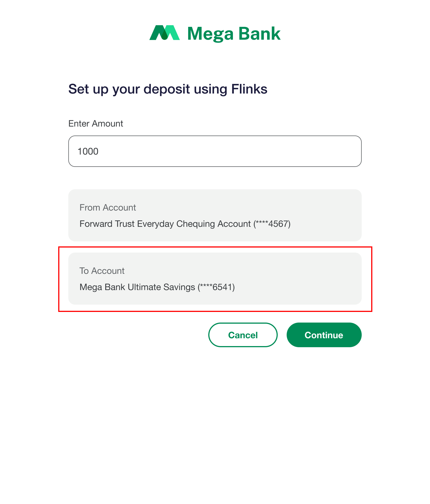Click the From Account label text
The height and width of the screenshot is (504, 430).
coord(108,207)
